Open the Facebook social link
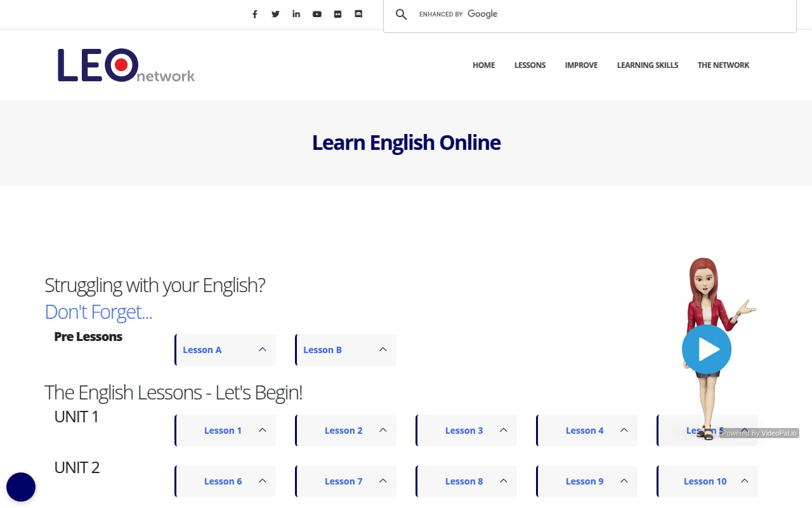Image resolution: width=812 pixels, height=508 pixels. click(x=254, y=14)
